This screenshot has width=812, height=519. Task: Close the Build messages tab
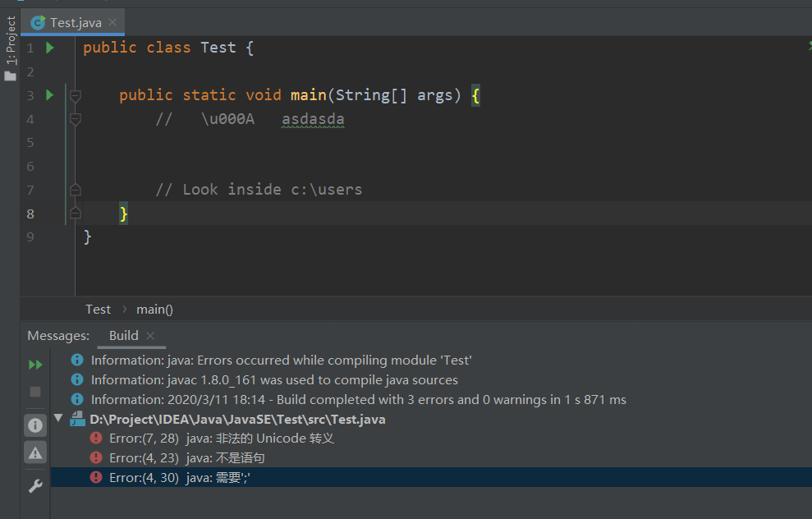click(150, 336)
